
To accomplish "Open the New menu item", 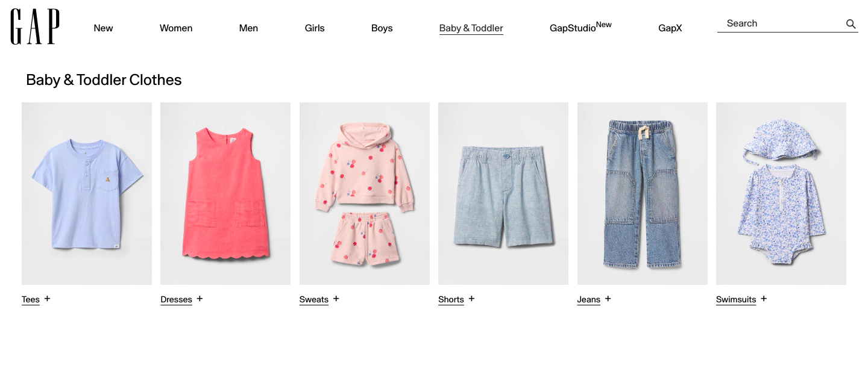I will pyautogui.click(x=103, y=28).
